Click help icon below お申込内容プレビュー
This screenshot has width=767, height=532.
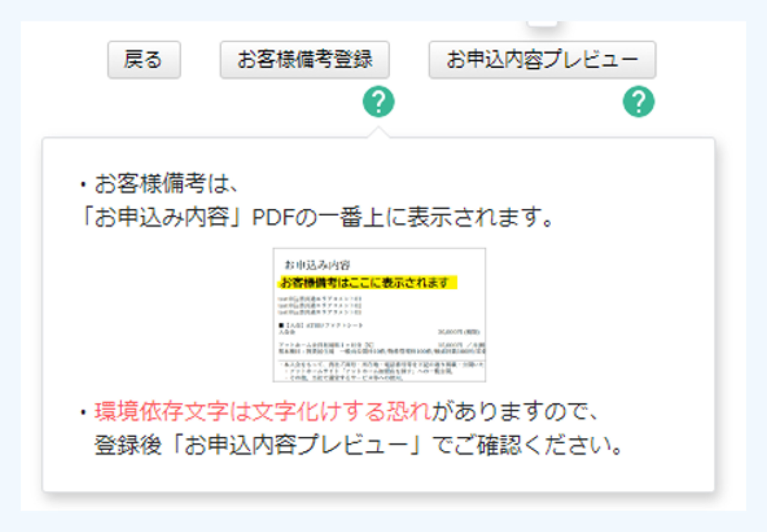click(638, 102)
